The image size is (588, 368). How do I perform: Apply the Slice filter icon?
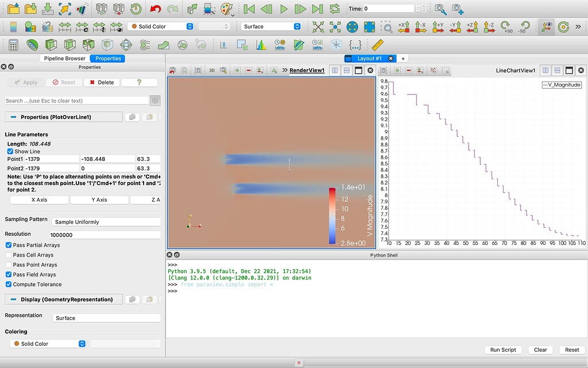click(69, 45)
